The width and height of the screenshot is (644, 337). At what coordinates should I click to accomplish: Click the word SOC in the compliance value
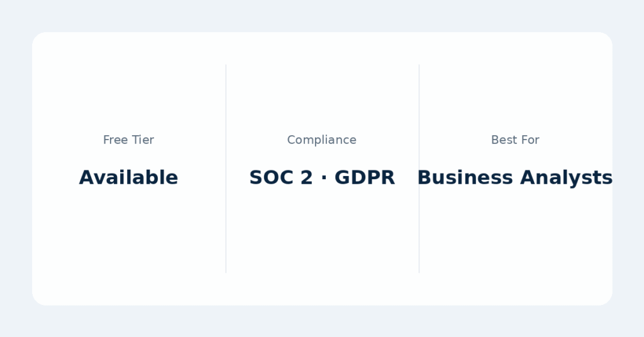click(272, 178)
